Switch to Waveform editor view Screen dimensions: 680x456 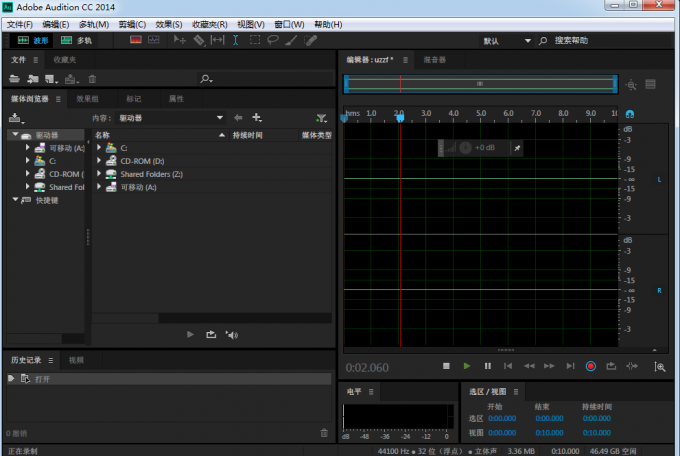click(x=33, y=41)
